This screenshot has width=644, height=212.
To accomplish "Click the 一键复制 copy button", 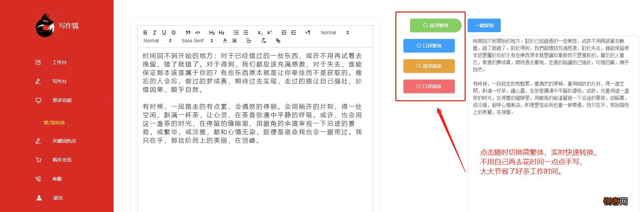I will [x=484, y=25].
